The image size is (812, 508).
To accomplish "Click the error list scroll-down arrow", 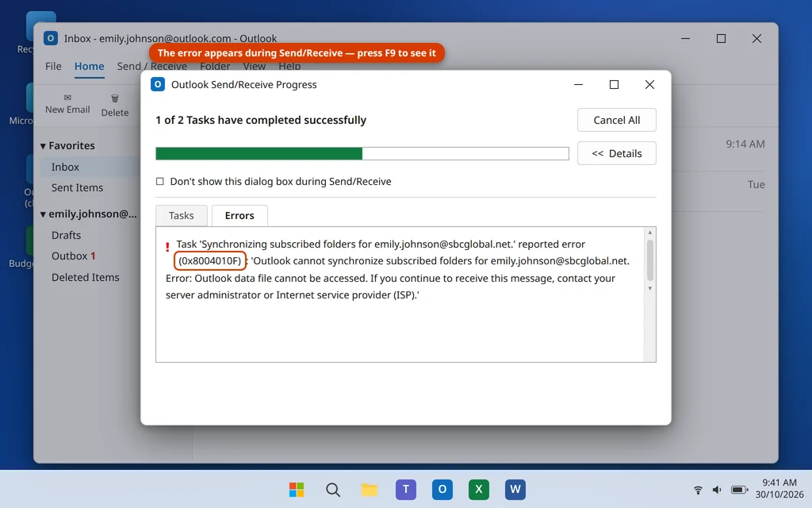I will pyautogui.click(x=650, y=288).
